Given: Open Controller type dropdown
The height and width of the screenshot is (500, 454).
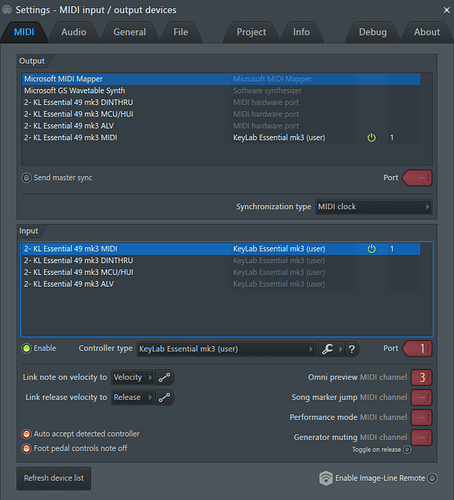Looking at the screenshot, I should [x=226, y=349].
